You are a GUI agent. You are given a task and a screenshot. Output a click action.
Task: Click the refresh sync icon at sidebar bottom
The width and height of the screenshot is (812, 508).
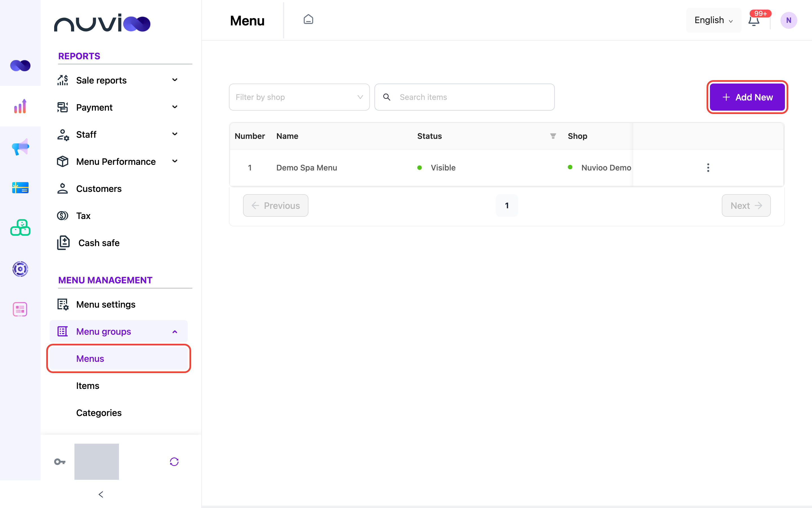click(174, 462)
